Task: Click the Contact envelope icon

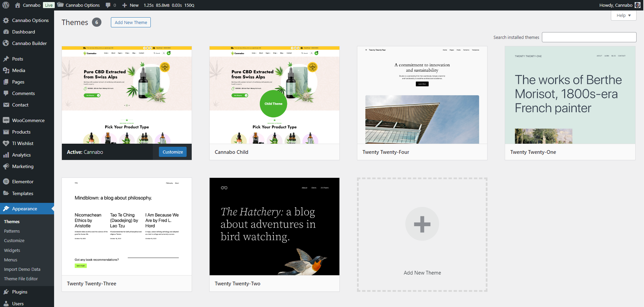Action: pyautogui.click(x=6, y=105)
